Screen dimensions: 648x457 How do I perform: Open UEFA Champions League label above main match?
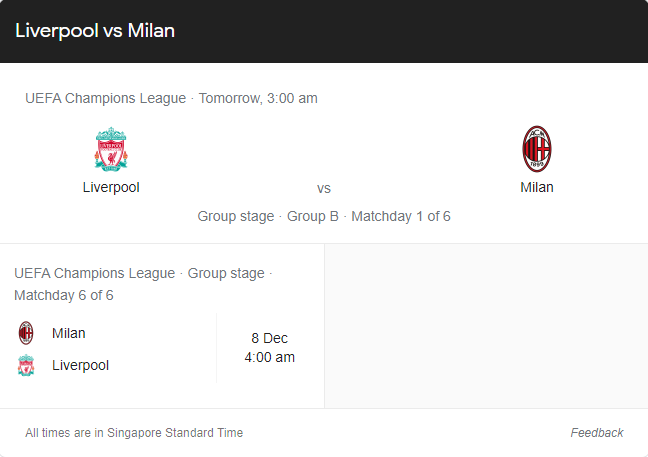pyautogui.click(x=105, y=98)
